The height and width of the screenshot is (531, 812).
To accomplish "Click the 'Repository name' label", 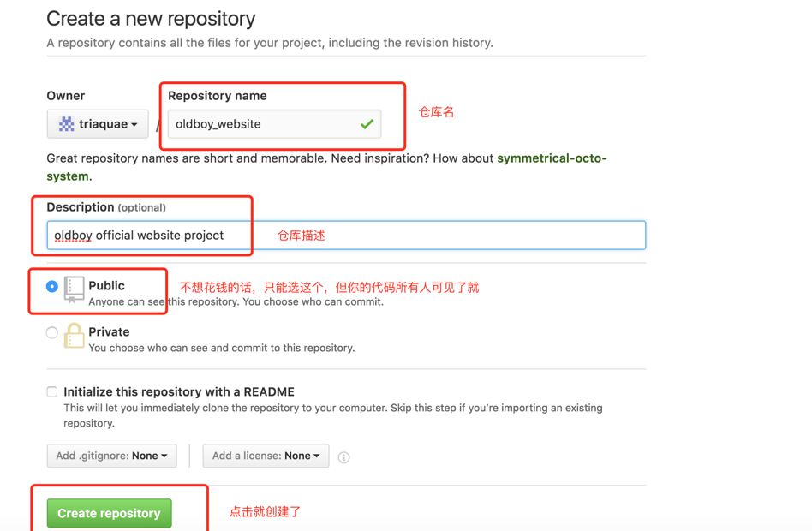I will point(217,96).
